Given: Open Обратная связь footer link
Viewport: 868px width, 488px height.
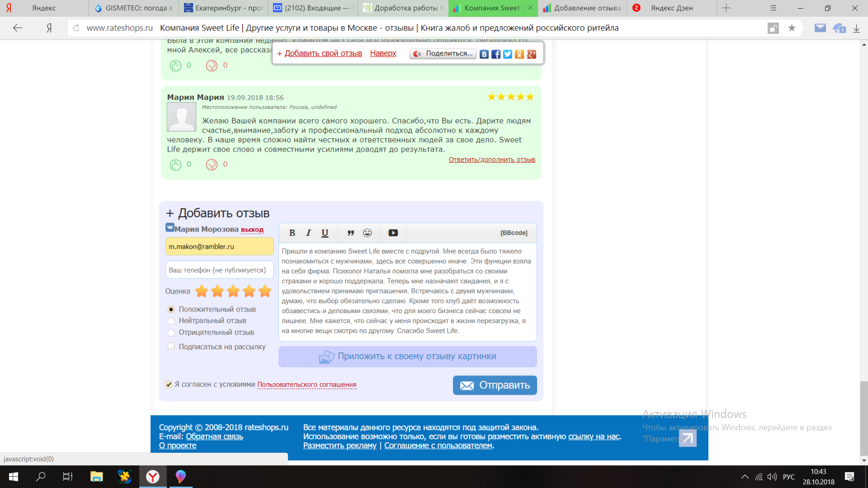Looking at the screenshot, I should tap(214, 437).
